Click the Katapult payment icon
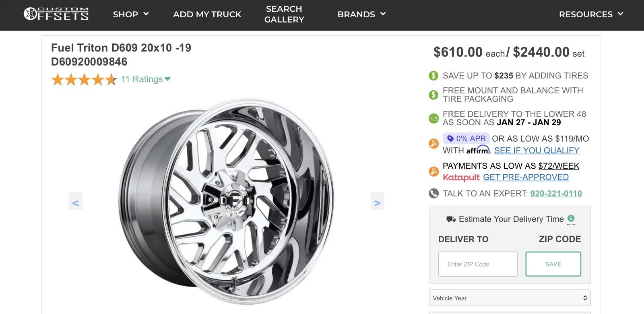644x314 pixels. (433, 172)
